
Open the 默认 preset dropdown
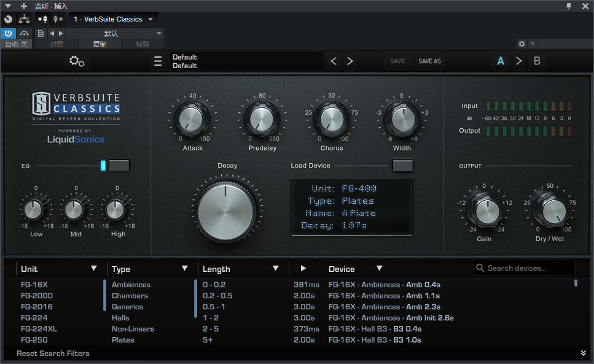point(115,33)
